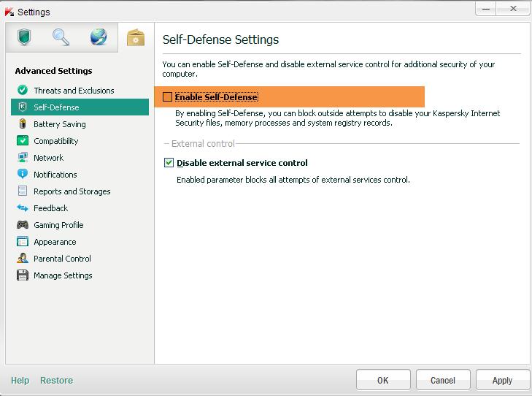Open the Update globe tab
The width and height of the screenshot is (532, 396).
point(99,37)
